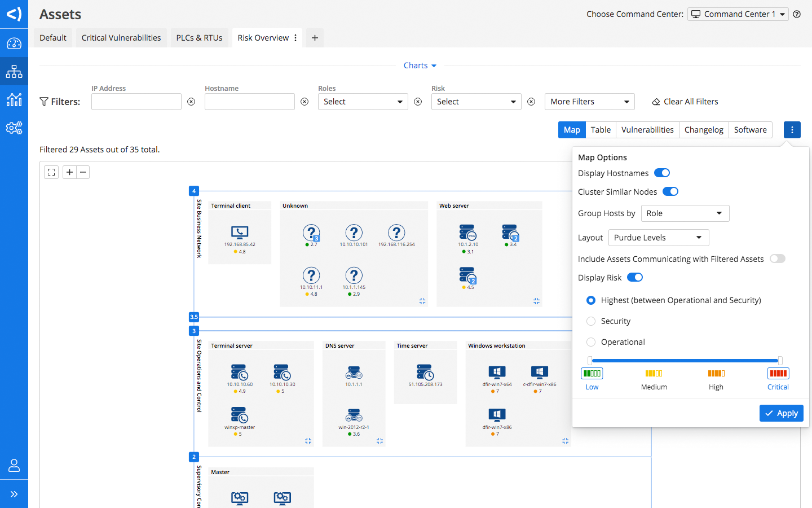This screenshot has height=508, width=812.
Task: Click the help question mark icon
Action: 797,14
